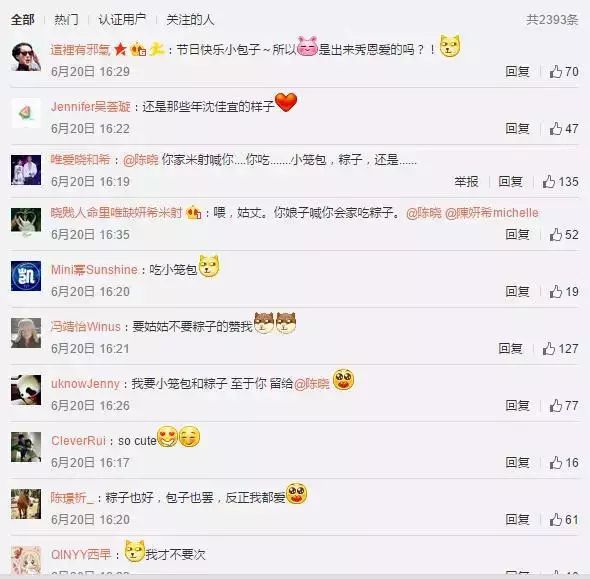The height and width of the screenshot is (579, 590).
Task: Open the @陳妍希michelle mention link
Action: (492, 213)
